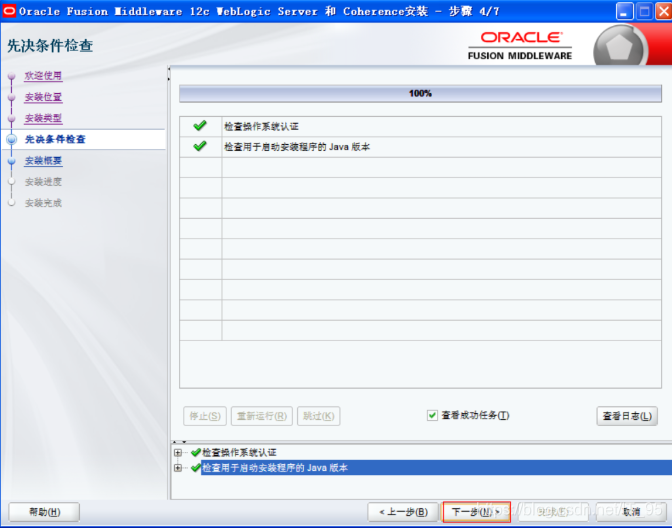This screenshot has width=672, height=528.
Task: Jump to the 安装概要 step
Action: point(43,161)
